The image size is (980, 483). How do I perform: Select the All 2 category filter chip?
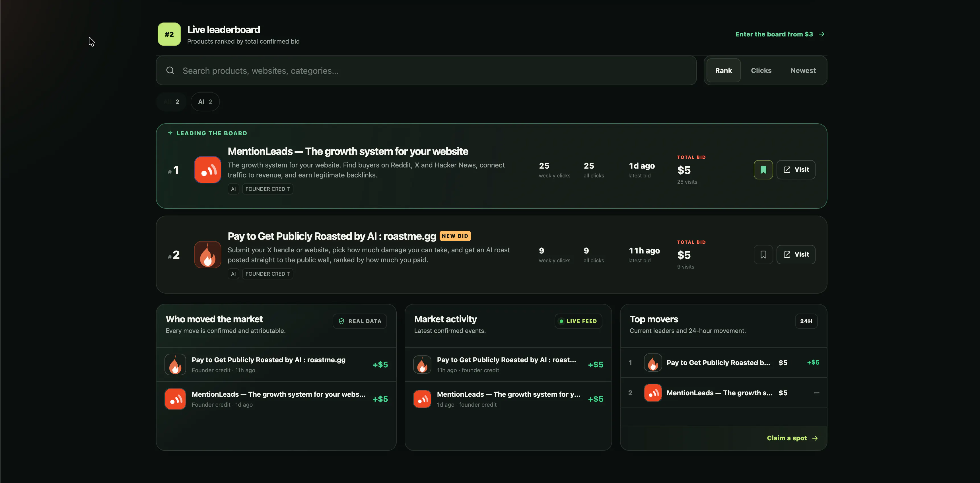[171, 102]
